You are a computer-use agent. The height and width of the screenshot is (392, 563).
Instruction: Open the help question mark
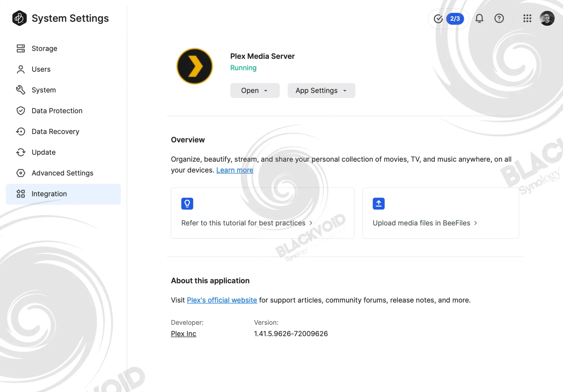click(x=499, y=18)
